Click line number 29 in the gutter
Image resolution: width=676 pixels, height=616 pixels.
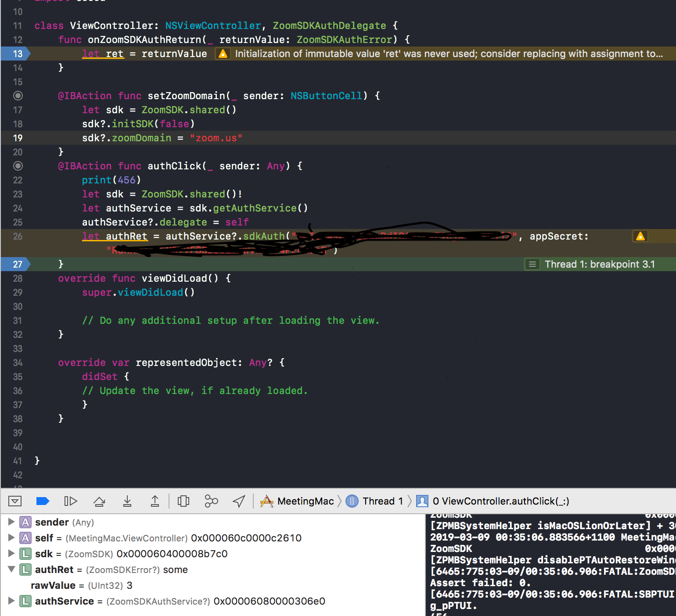click(x=18, y=292)
